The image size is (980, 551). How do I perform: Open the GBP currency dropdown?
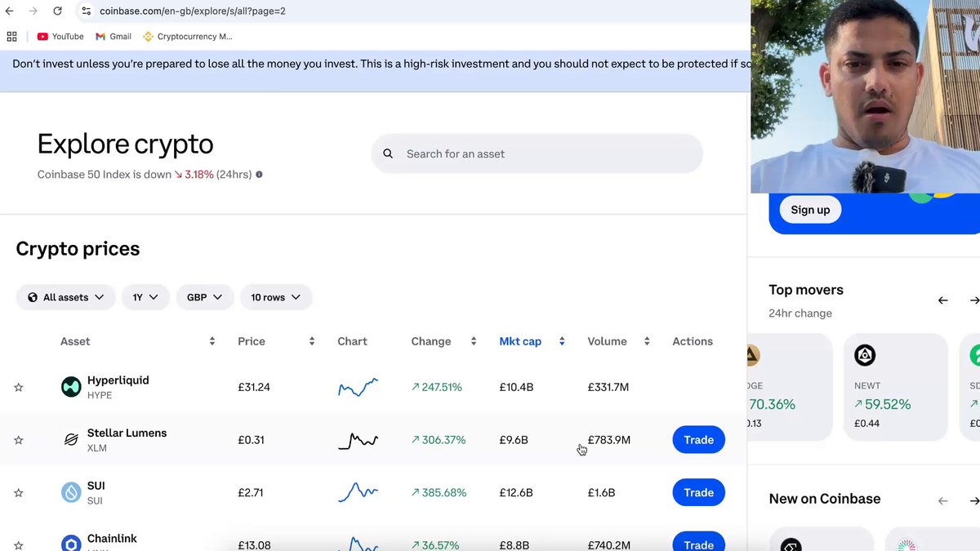coord(205,297)
